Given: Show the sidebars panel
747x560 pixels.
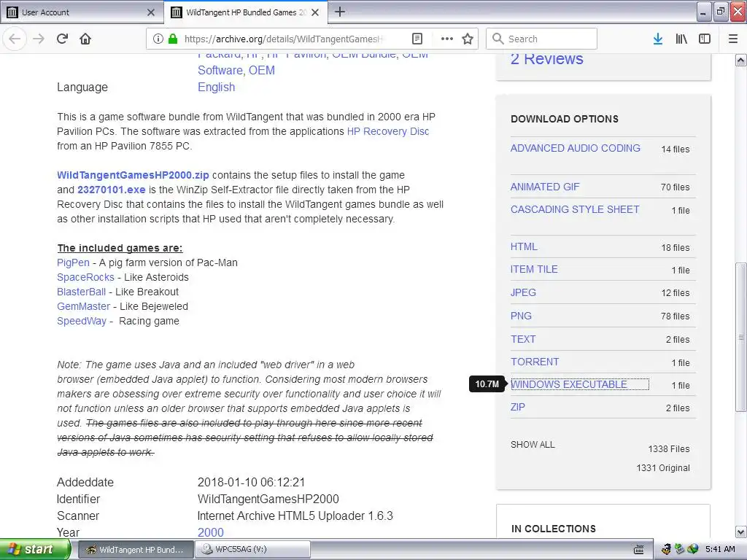Looking at the screenshot, I should click(705, 39).
